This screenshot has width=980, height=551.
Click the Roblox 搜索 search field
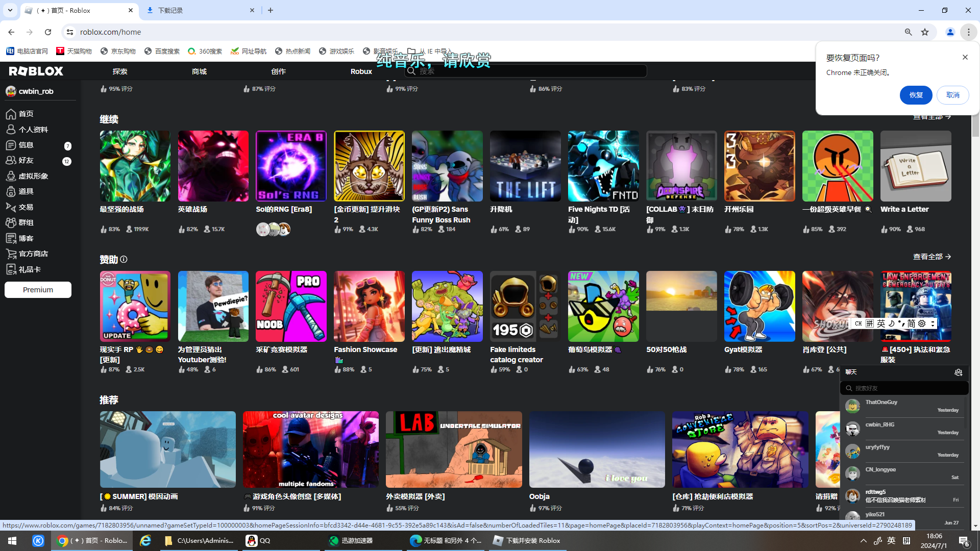pos(526,71)
